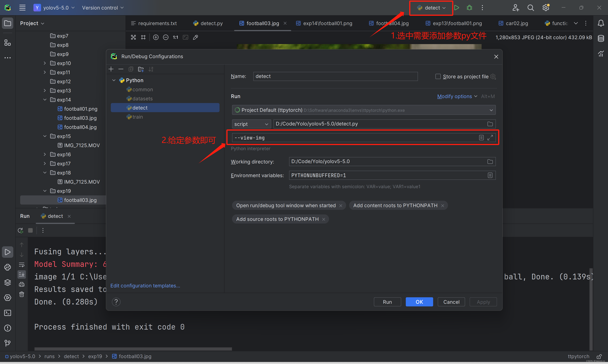Open Edit configuration templates link
Screen dimensions: 608x364
145,285
